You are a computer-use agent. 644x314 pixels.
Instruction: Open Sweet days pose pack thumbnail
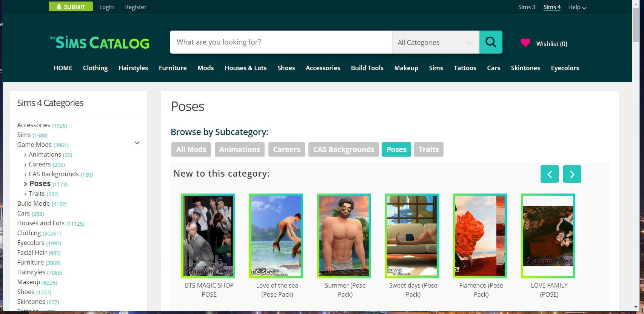412,236
